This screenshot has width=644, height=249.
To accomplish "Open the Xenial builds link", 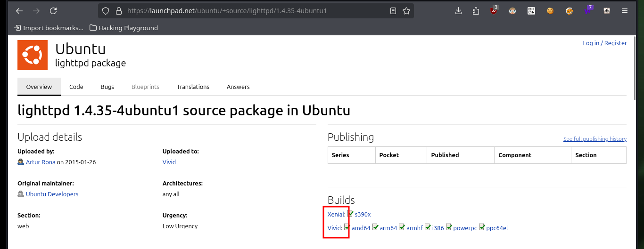I will [x=336, y=214].
